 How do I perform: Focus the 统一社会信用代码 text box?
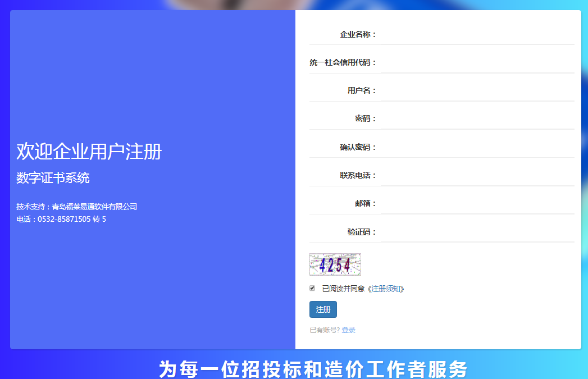click(477, 62)
